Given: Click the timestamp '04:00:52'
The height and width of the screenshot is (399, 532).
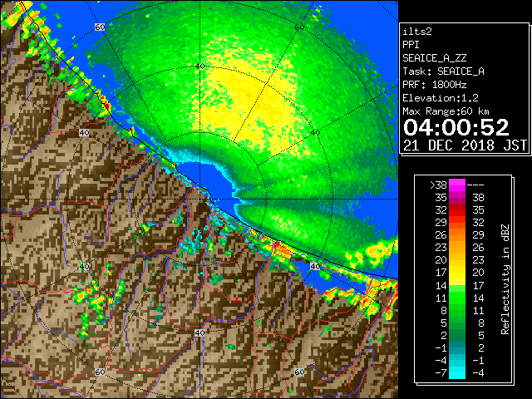Looking at the screenshot, I should [x=456, y=127].
